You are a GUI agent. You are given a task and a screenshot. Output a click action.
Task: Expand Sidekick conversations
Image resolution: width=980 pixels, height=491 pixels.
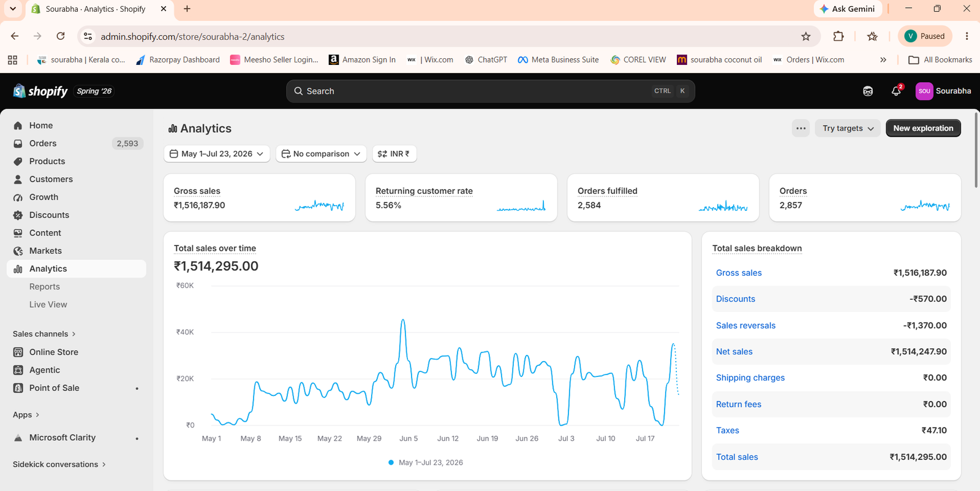pos(59,465)
